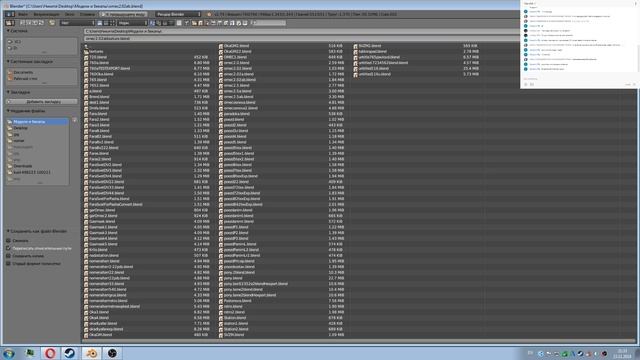The height and width of the screenshot is (360, 640).
Task: Go back to previous folder arrow
Action: [x=23, y=23]
